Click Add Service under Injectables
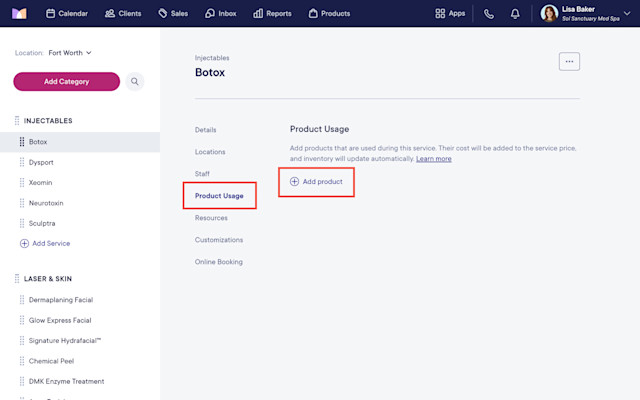This screenshot has width=640, height=400. (45, 244)
